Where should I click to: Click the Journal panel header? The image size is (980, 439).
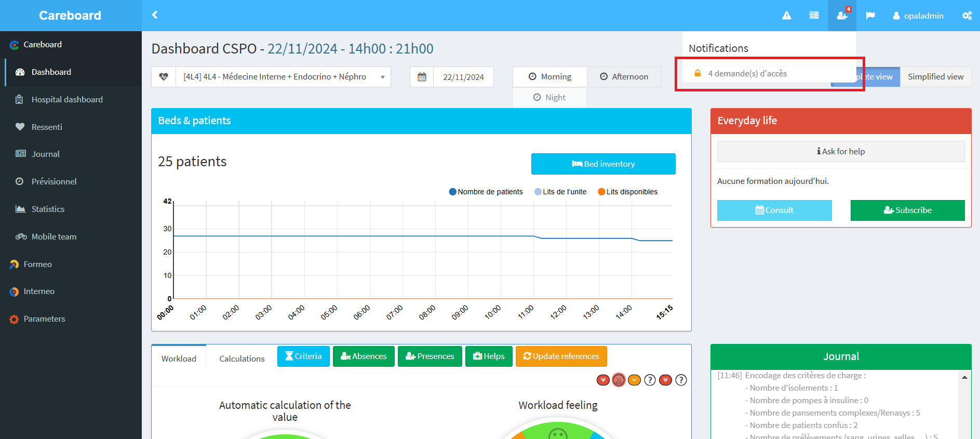click(x=841, y=357)
